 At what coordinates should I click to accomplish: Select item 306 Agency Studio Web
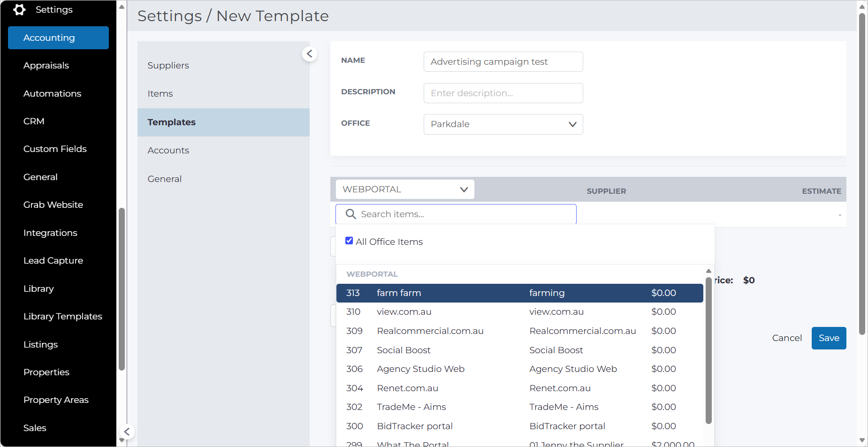pyautogui.click(x=519, y=369)
